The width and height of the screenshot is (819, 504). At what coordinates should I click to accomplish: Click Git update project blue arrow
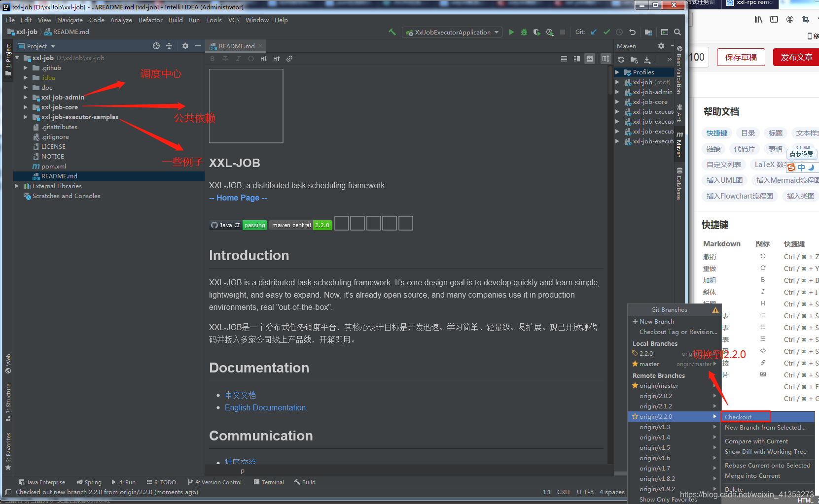pos(594,32)
